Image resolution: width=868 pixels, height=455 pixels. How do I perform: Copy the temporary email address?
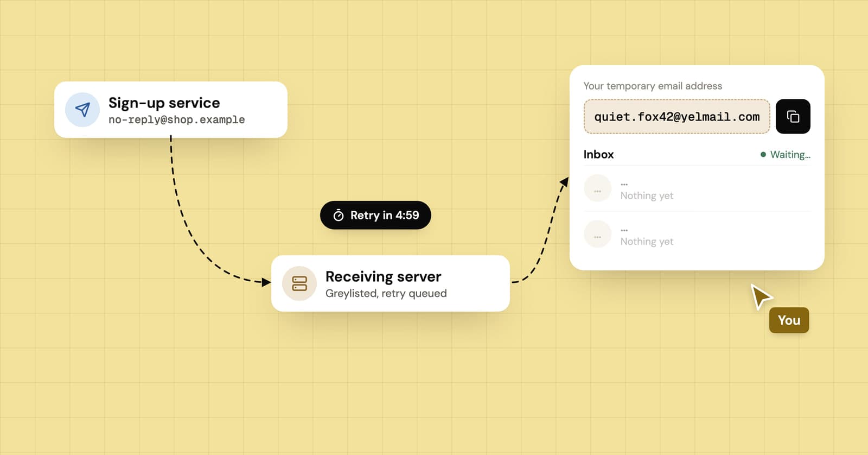pos(793,116)
